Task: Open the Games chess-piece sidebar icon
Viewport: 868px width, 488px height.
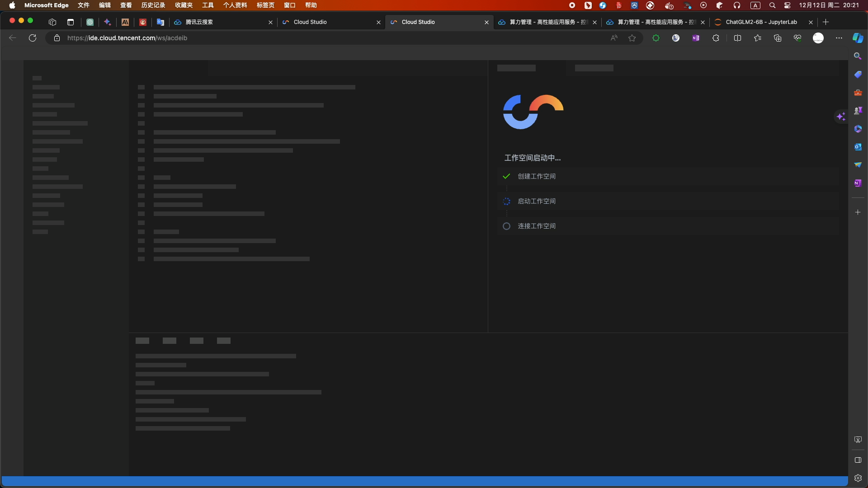Action: [858, 111]
